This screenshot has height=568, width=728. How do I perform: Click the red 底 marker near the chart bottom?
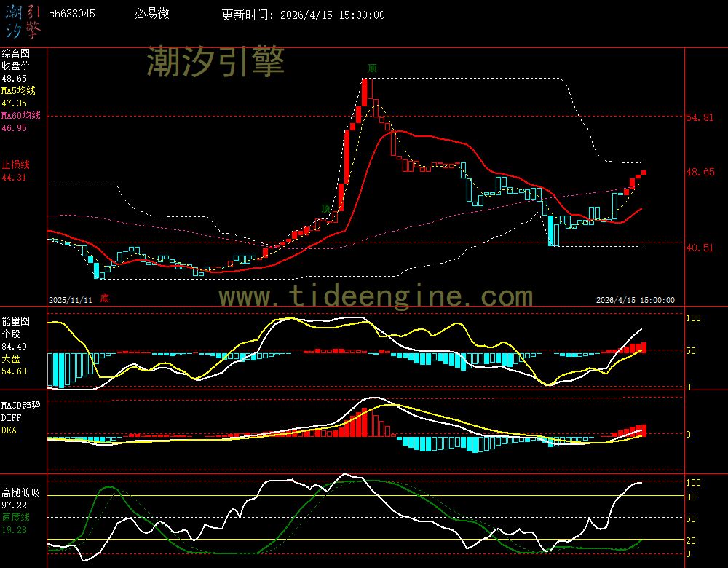105,298
